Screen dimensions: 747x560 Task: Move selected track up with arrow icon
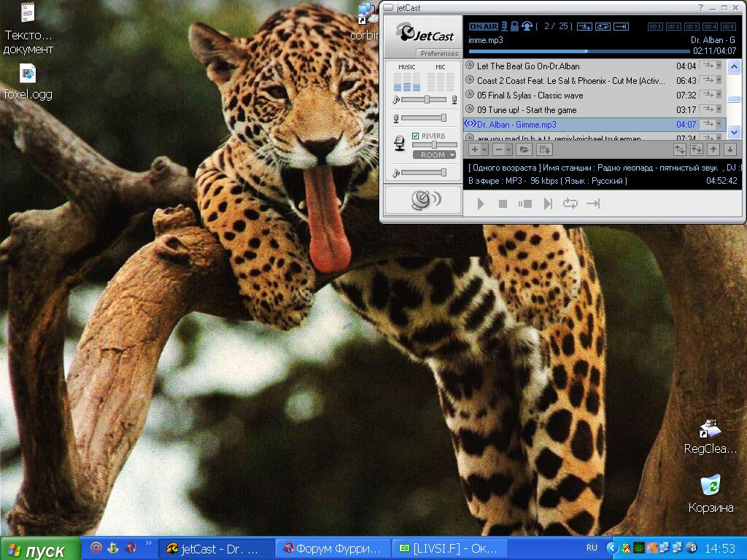(713, 150)
